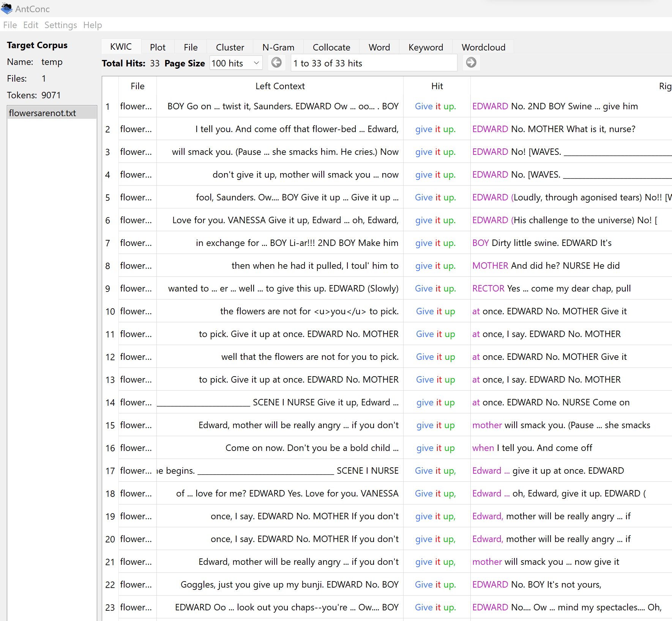Image resolution: width=672 pixels, height=621 pixels.
Task: Click the Hit column header
Action: [x=437, y=86]
